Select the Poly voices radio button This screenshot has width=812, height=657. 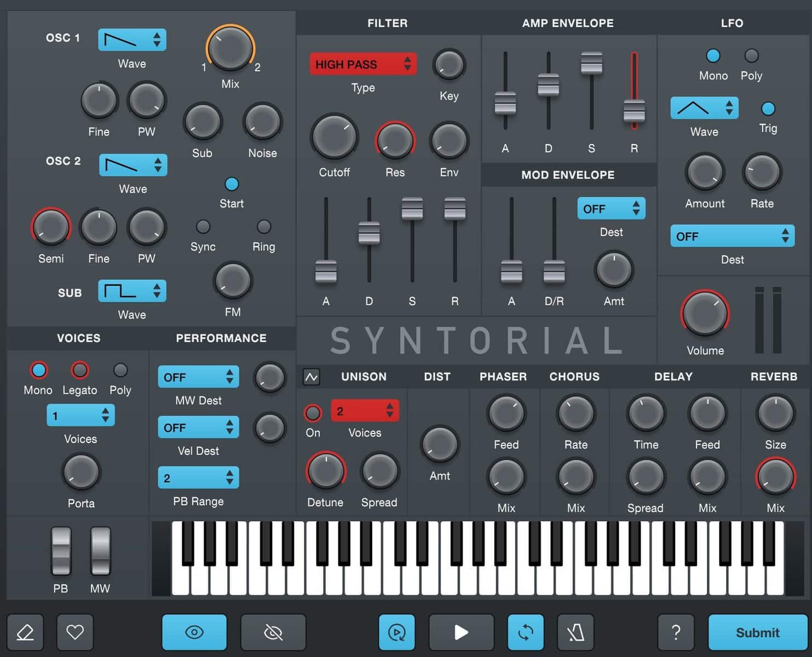coord(120,370)
